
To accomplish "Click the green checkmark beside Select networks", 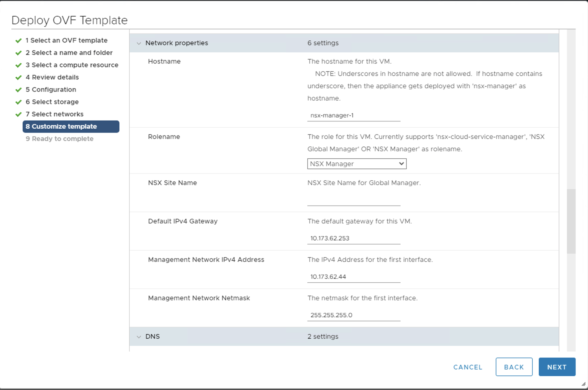I will 18,115.
